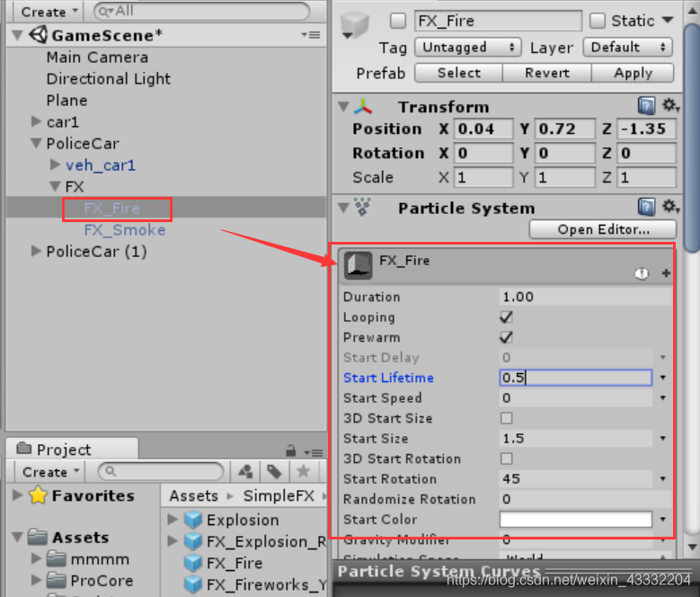Click the Assets breadcrumb in Project path

[193, 495]
